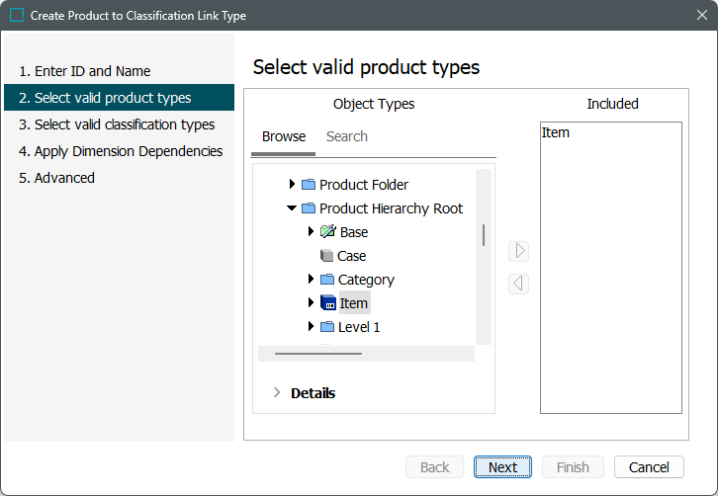Select Item in the Included list
The width and height of the screenshot is (718, 496).
tap(555, 133)
